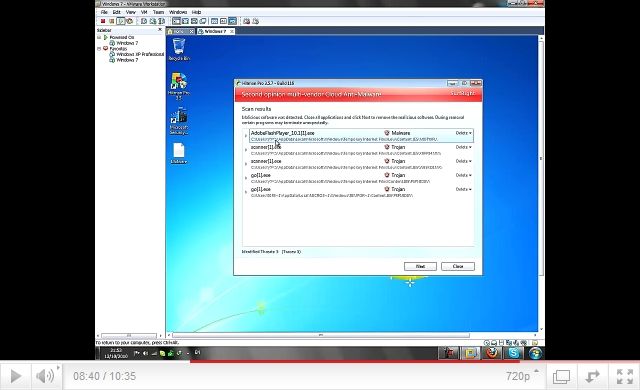Click the Power On play toolbar icon
640x390 pixels.
pos(120,21)
